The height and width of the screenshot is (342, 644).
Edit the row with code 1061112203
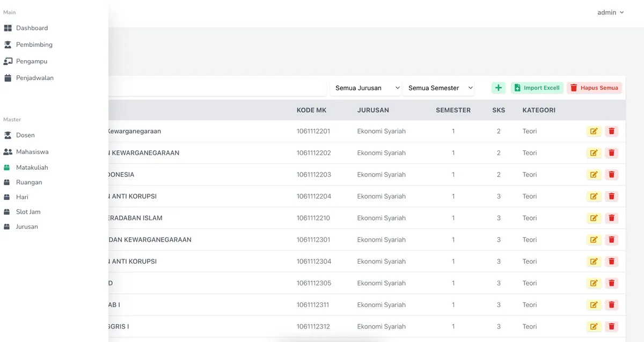pos(594,174)
